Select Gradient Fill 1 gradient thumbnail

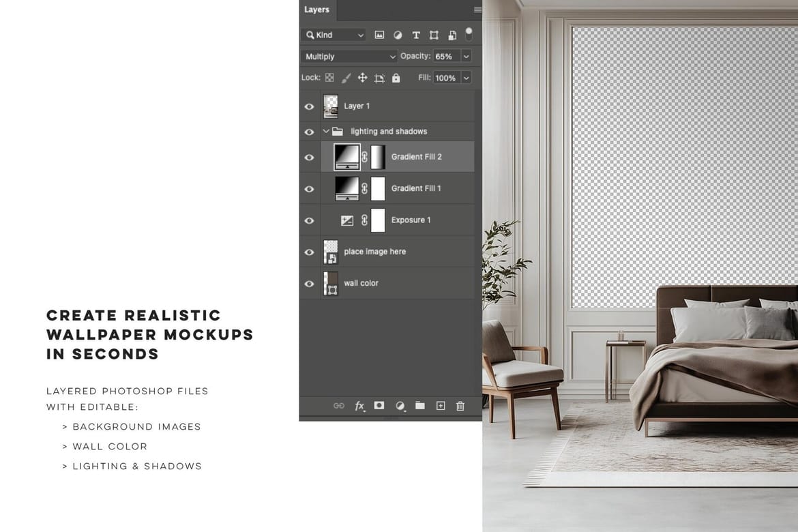click(x=346, y=188)
